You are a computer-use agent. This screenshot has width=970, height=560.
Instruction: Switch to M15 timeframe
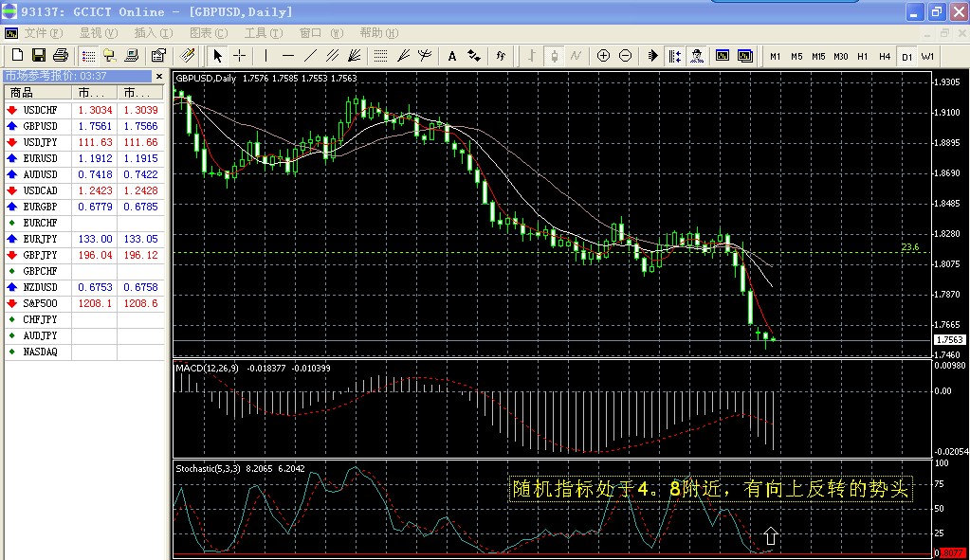click(x=818, y=56)
